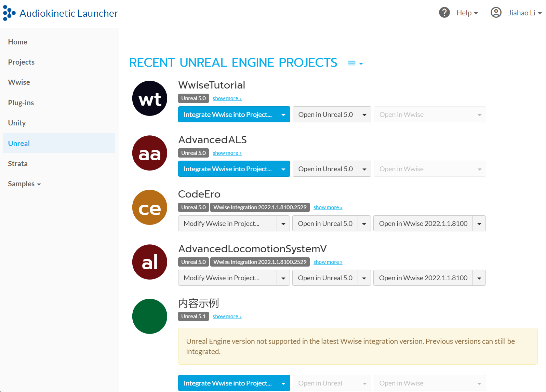Screen dimensions: 546x392
Task: Click the Unreal 5.0 tag on AdvancedALS
Action: click(194, 153)
